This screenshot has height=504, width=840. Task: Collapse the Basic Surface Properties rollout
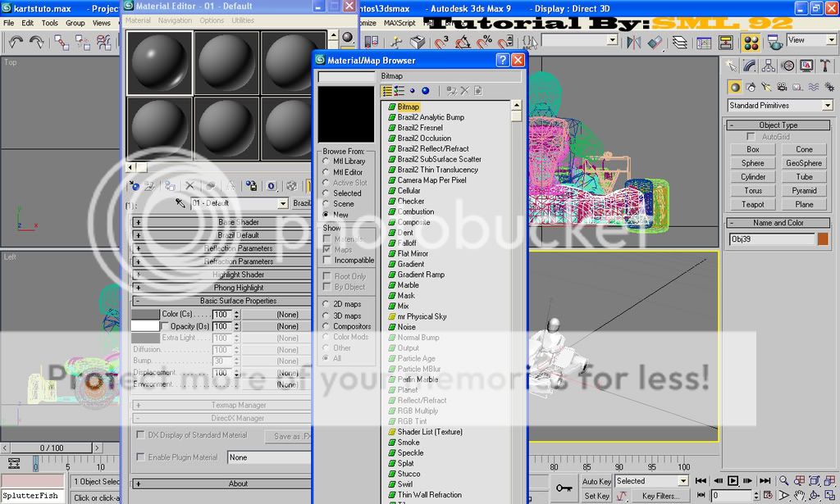[221, 301]
